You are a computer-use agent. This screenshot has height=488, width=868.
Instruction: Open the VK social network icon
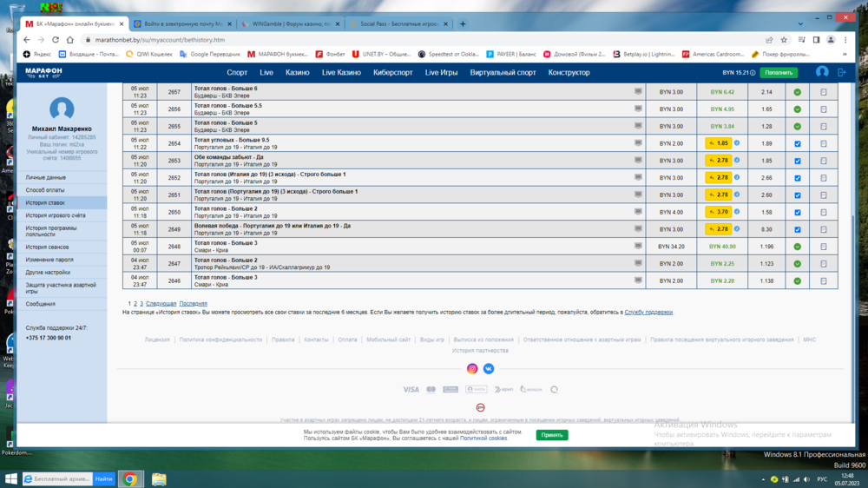489,369
